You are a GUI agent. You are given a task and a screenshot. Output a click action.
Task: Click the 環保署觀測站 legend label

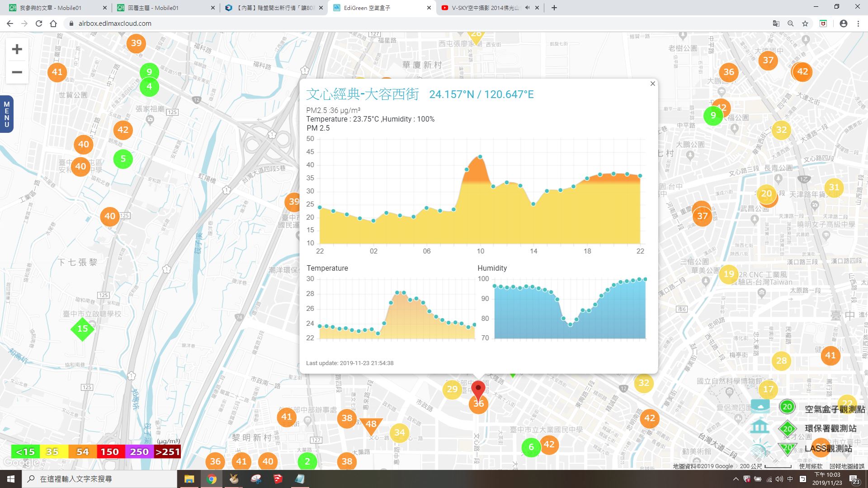coord(830,428)
